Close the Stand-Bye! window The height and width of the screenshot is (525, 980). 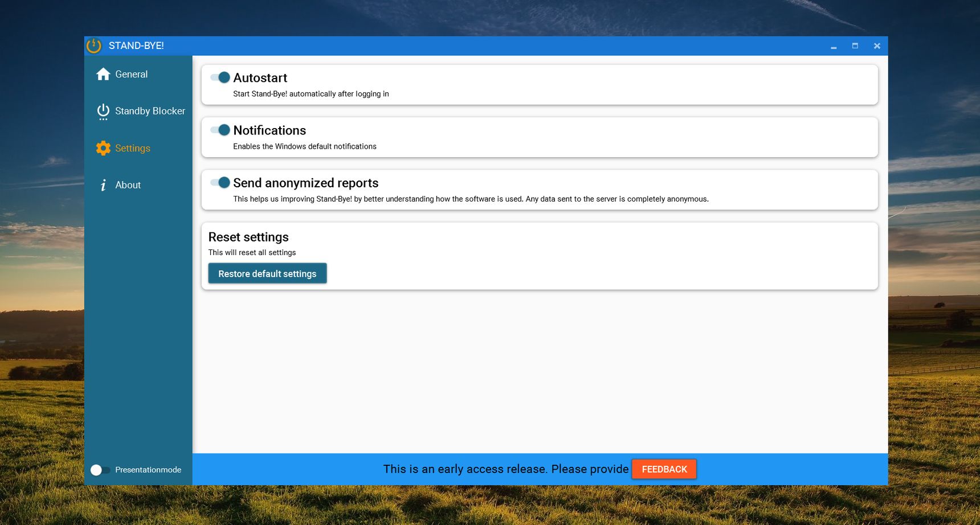[x=877, y=46]
